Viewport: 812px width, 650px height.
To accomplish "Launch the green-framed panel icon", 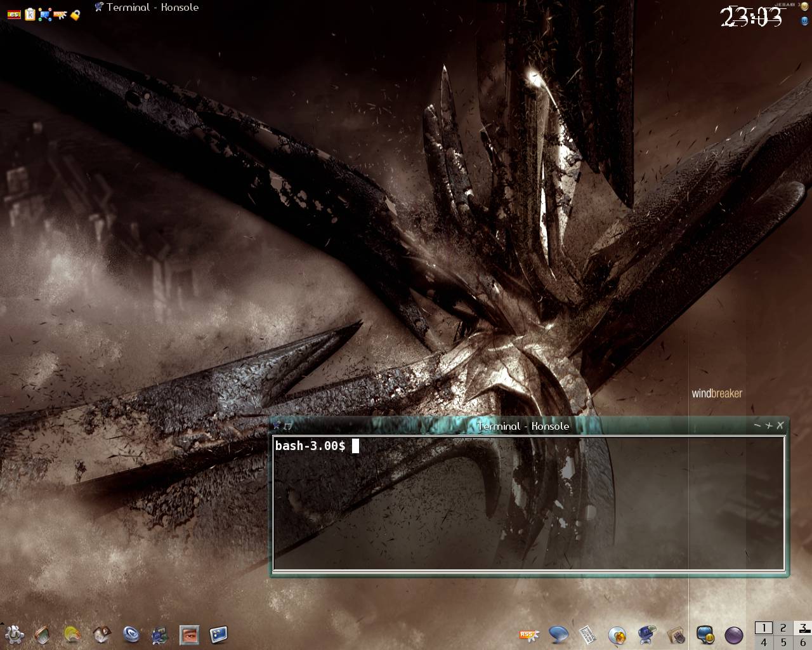I will (x=43, y=634).
